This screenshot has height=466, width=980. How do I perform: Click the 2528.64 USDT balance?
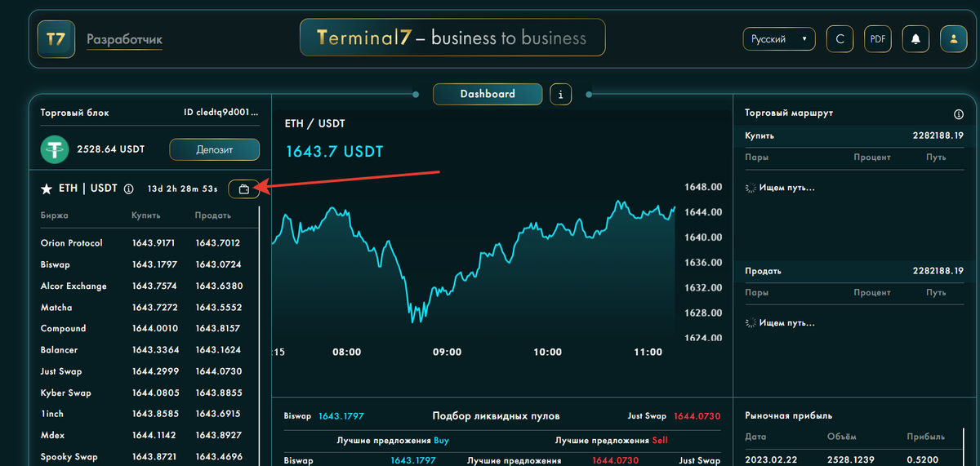click(x=110, y=149)
